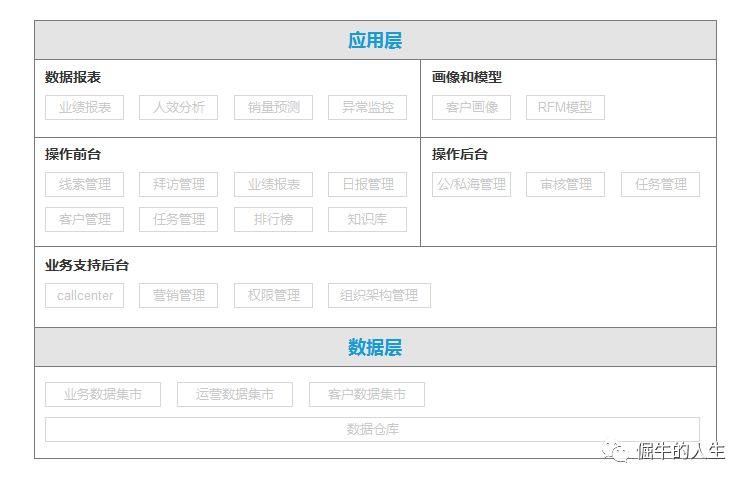Open the 排行榜 box
Screen dimensions: 750x484
point(274,220)
